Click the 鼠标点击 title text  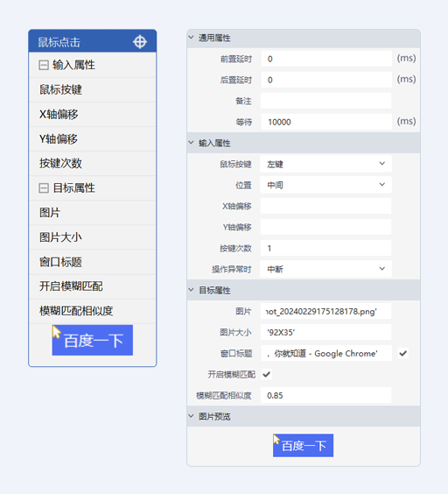[x=59, y=42]
